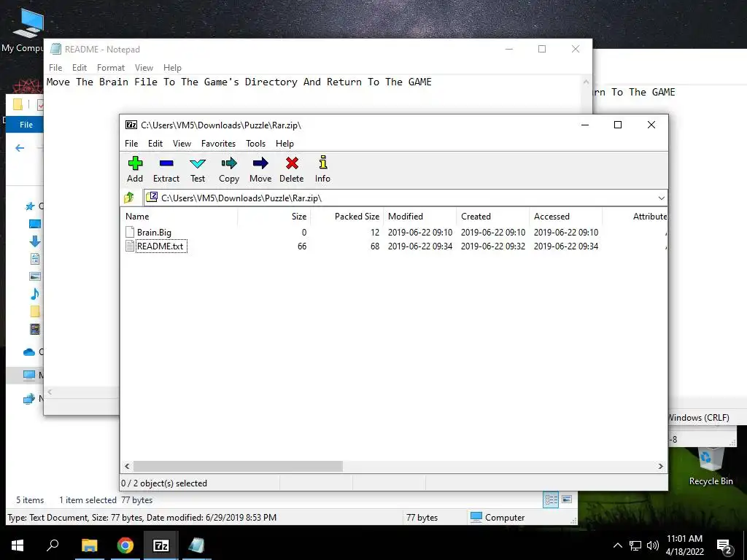Open Notepad's Help menu
747x560 pixels.
click(x=172, y=68)
